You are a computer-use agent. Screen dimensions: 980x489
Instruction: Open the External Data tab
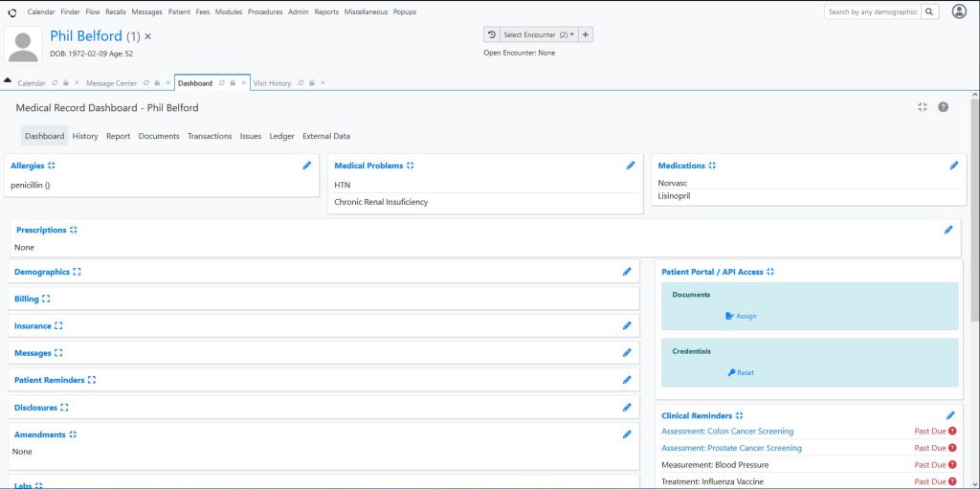click(x=326, y=136)
